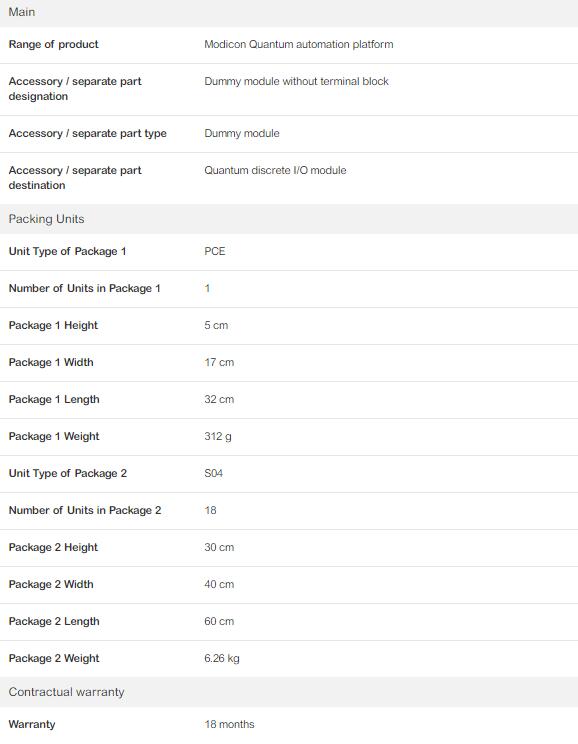The height and width of the screenshot is (744, 578).
Task: Click the Package 1 Width row label
Action: 51,362
